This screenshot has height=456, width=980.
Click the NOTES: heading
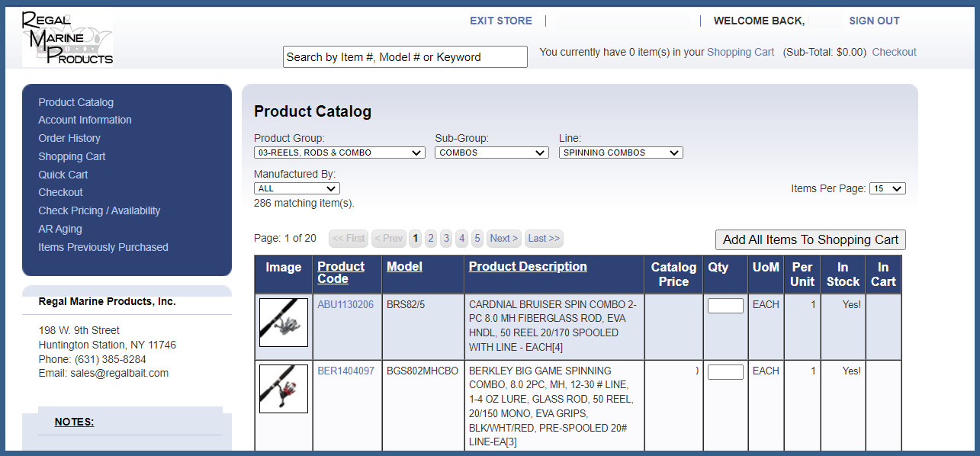[74, 422]
